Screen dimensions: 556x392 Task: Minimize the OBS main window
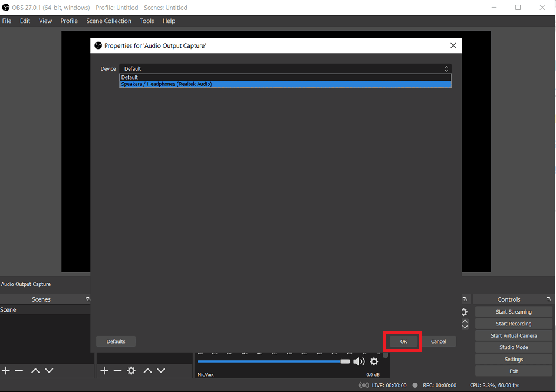point(494,8)
